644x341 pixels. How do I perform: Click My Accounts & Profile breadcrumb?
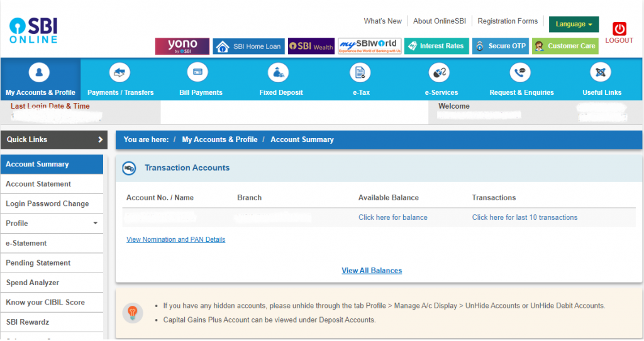pyautogui.click(x=219, y=139)
